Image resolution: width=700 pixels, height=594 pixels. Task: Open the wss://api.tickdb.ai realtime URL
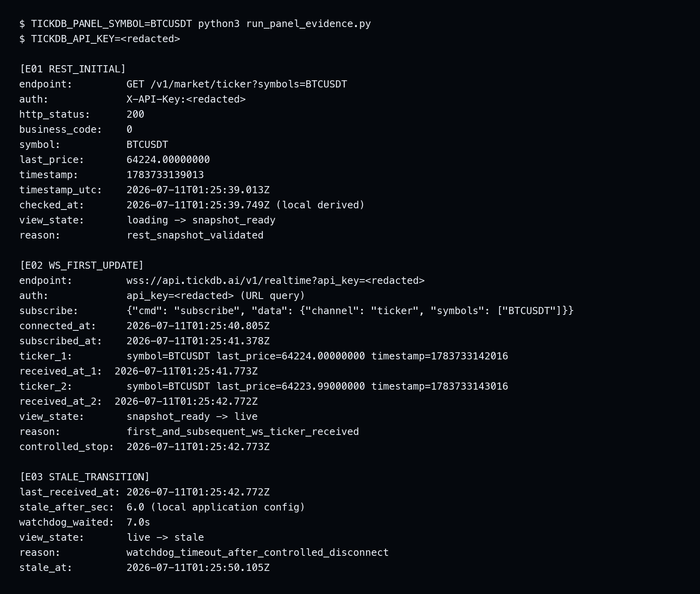[x=275, y=281]
